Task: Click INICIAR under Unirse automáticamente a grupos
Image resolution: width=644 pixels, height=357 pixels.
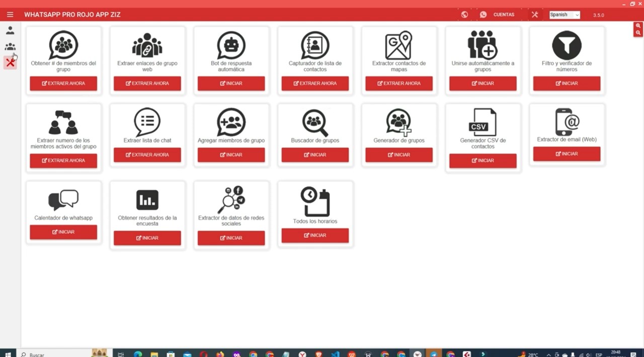Action: pyautogui.click(x=483, y=83)
